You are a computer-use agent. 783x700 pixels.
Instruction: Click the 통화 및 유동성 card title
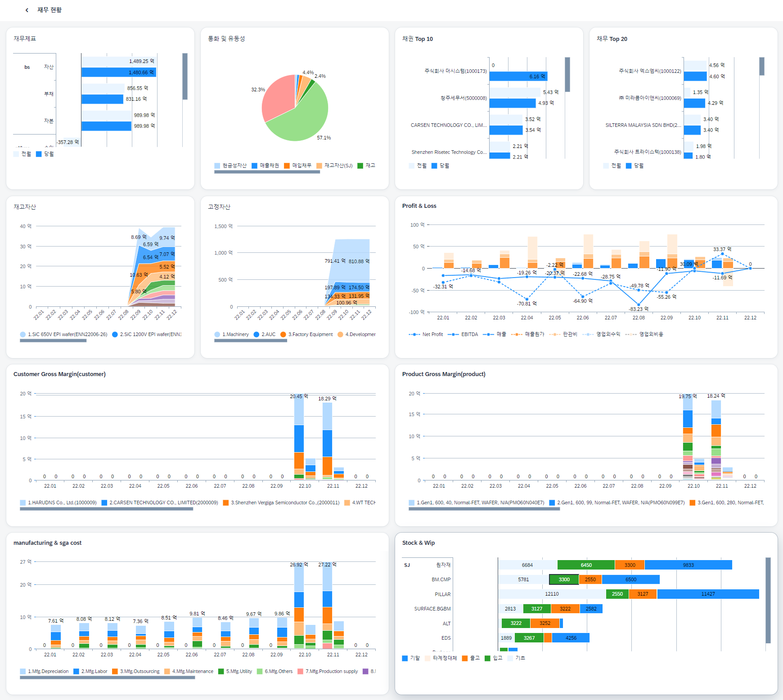tap(226, 39)
